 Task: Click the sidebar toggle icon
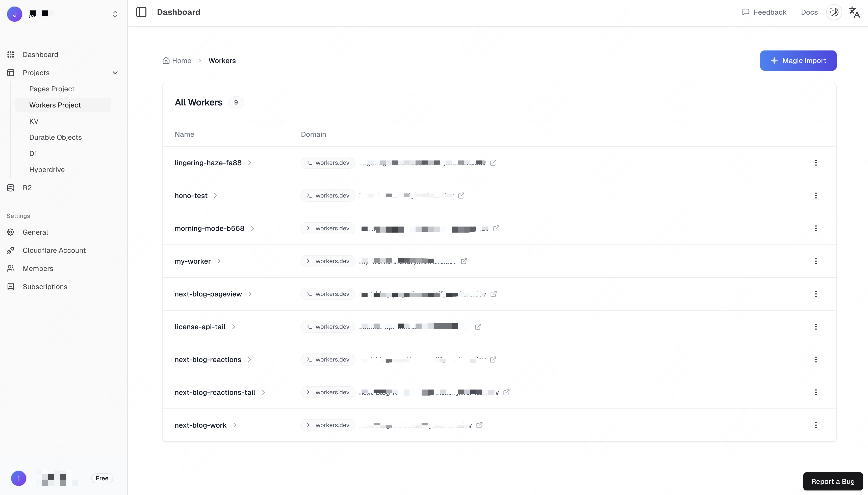tap(141, 12)
